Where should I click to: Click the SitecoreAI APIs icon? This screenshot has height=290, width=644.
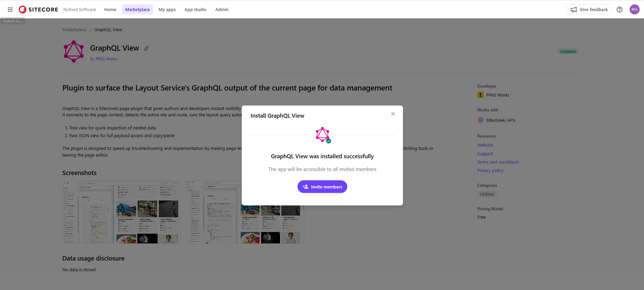480,120
